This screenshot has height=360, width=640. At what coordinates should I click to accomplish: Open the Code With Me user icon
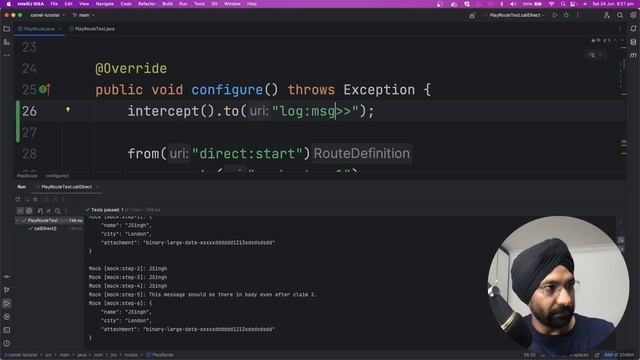(x=607, y=15)
